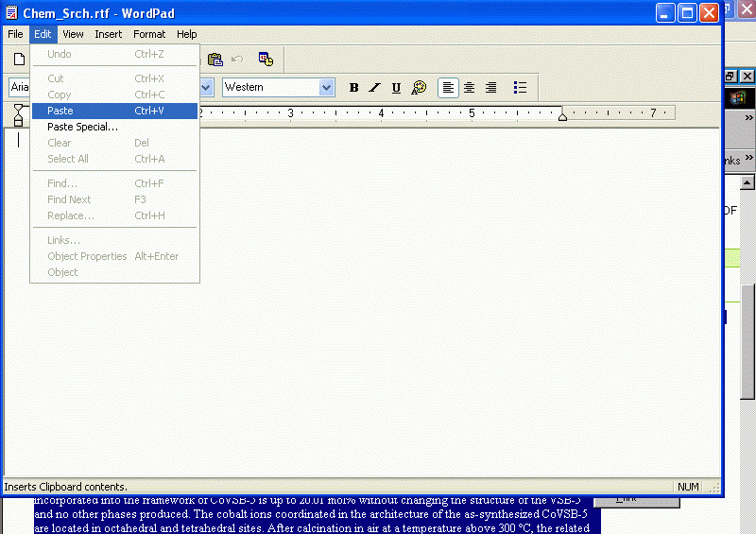Click the status bar resize grip
The height and width of the screenshot is (534, 756).
[x=714, y=488]
